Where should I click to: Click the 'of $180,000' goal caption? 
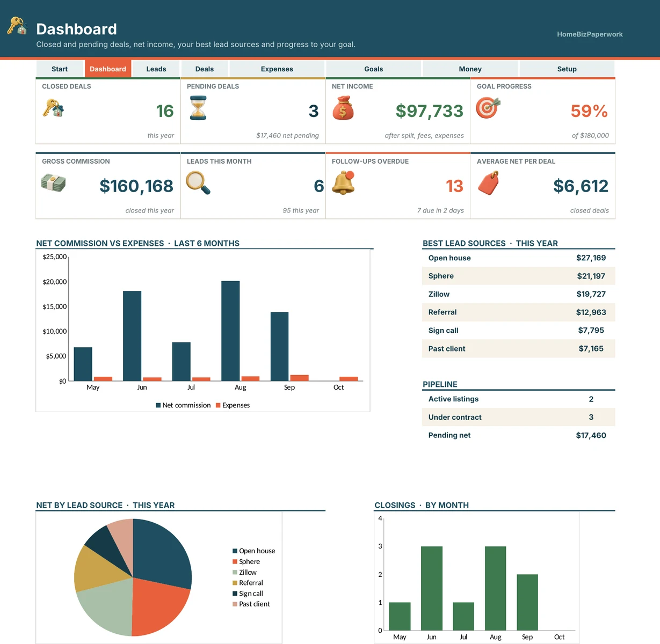(x=590, y=136)
